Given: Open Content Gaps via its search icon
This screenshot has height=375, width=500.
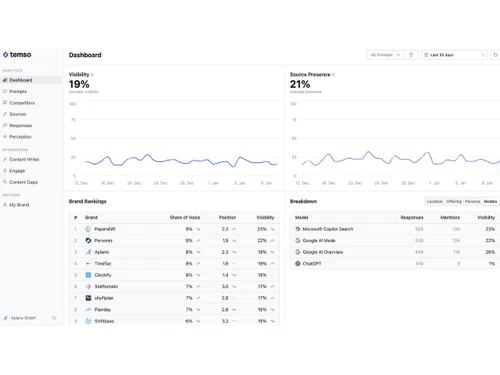Looking at the screenshot, I should pos(5,182).
